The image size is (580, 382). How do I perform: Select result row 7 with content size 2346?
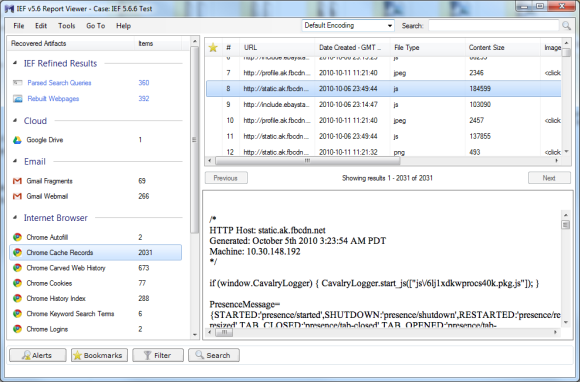384,73
